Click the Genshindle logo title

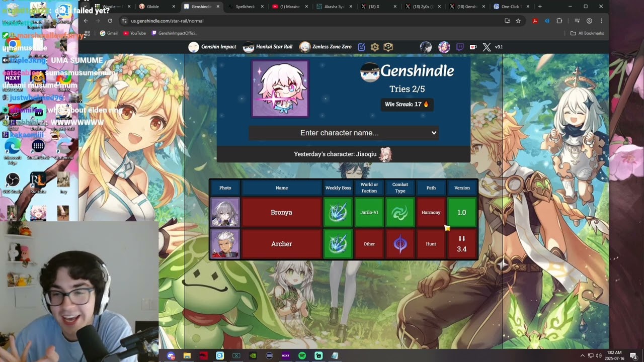click(x=408, y=71)
